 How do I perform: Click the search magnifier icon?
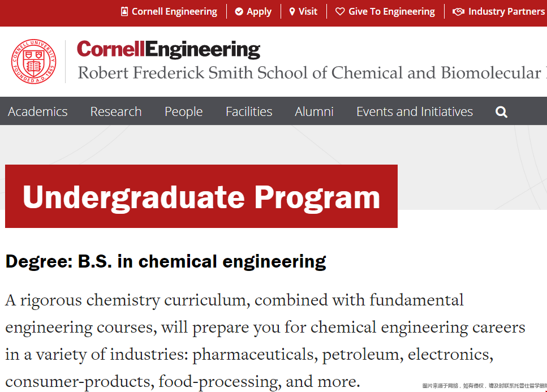(501, 112)
